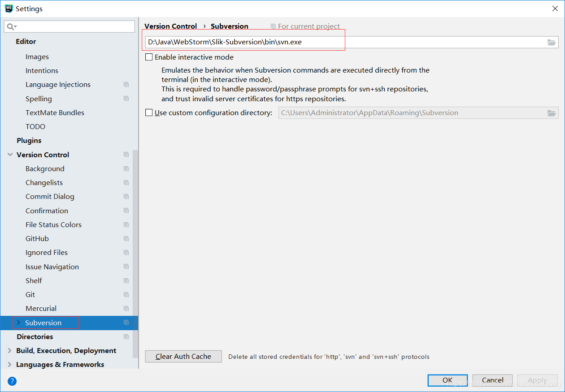565x392 pixels.
Task: Open File Status Colors settings
Action: pos(53,225)
